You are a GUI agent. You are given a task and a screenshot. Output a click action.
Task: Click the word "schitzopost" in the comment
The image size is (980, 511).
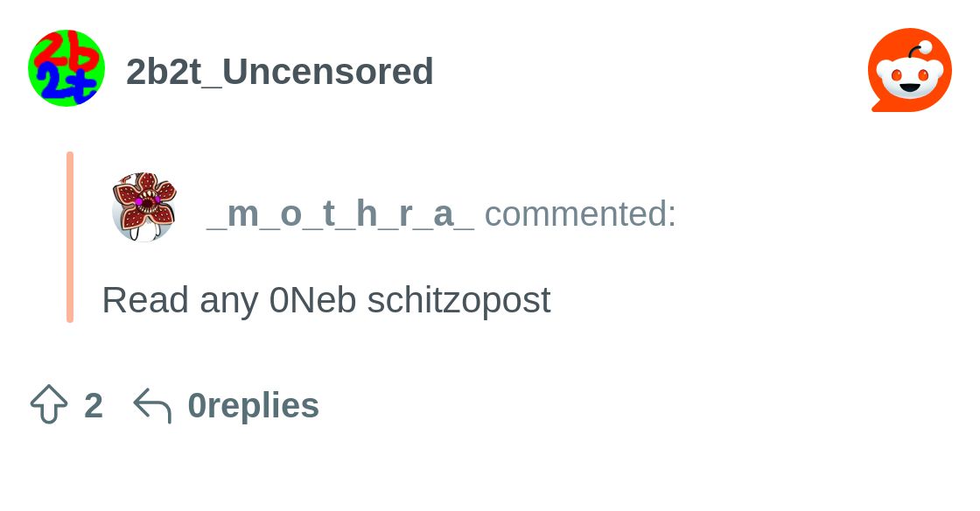pos(458,300)
